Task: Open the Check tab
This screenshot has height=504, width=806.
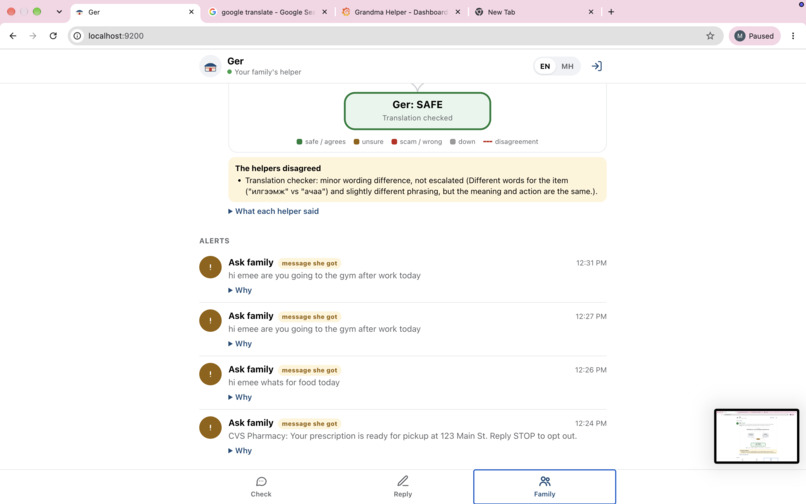Action: click(261, 487)
